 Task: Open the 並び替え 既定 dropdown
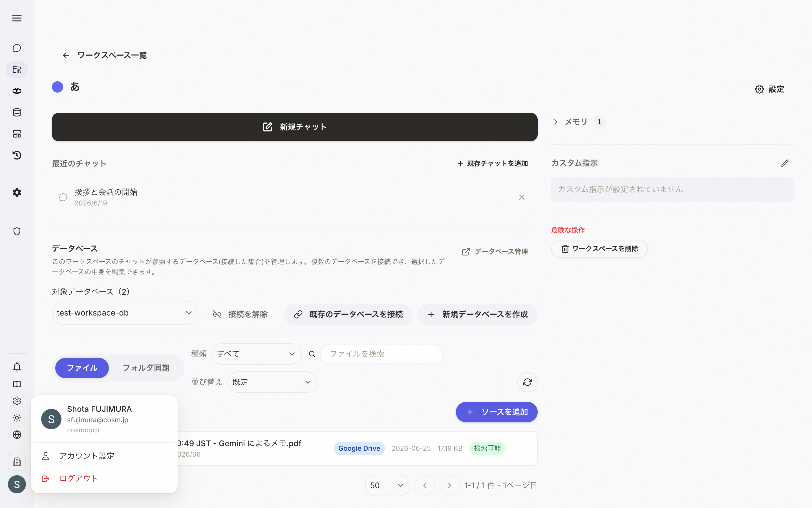[272, 382]
